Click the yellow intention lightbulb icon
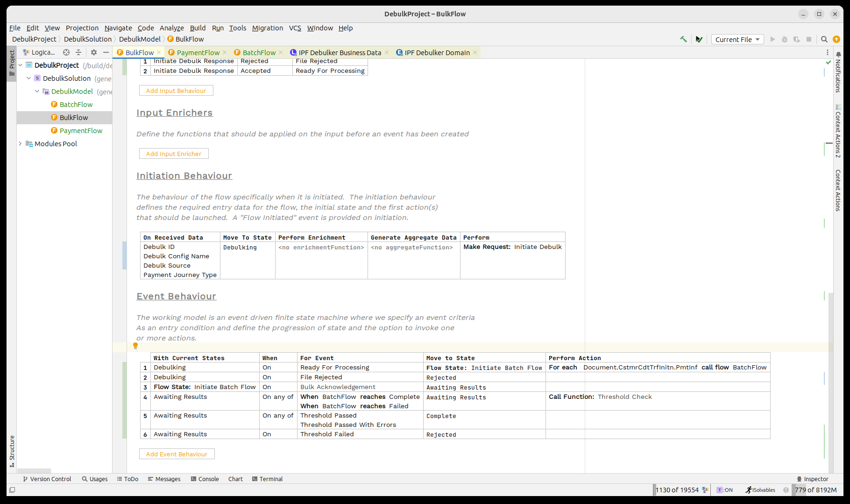The width and height of the screenshot is (850, 504). click(x=135, y=346)
